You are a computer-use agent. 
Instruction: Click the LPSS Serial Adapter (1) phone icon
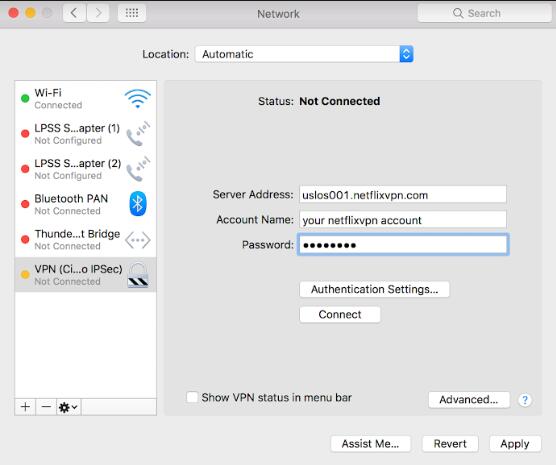pos(138,133)
